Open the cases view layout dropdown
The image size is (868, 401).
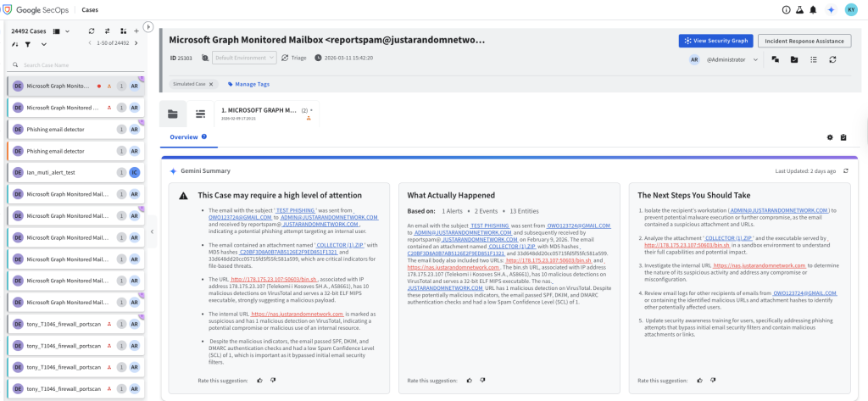click(68, 31)
